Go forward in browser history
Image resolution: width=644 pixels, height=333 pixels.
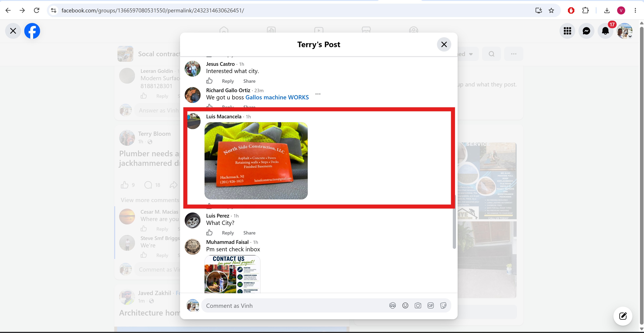pyautogui.click(x=22, y=10)
